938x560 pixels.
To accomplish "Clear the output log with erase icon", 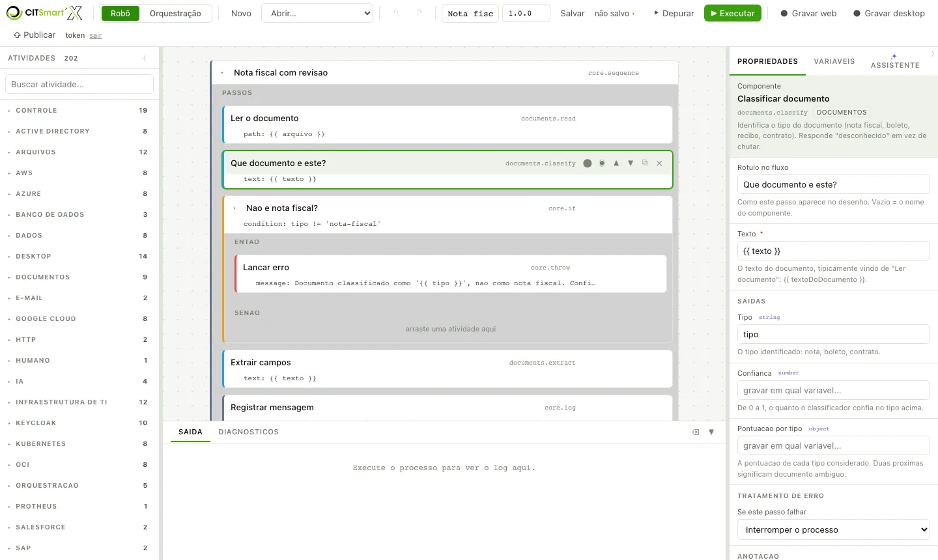I will coord(696,432).
